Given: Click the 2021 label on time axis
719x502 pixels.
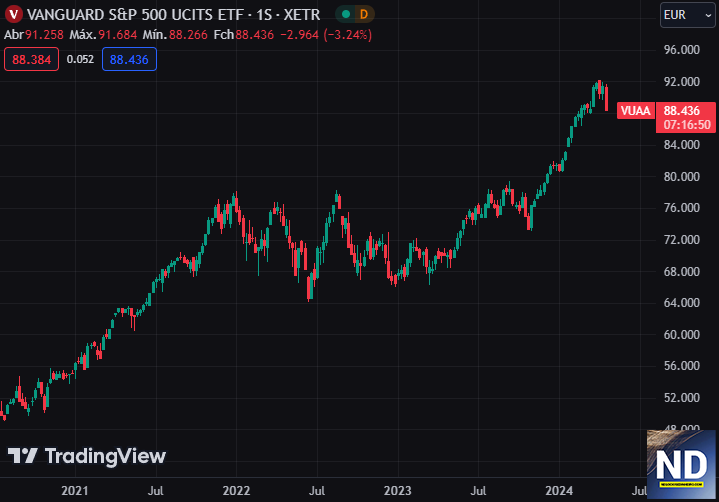Looking at the screenshot, I should [x=75, y=491].
